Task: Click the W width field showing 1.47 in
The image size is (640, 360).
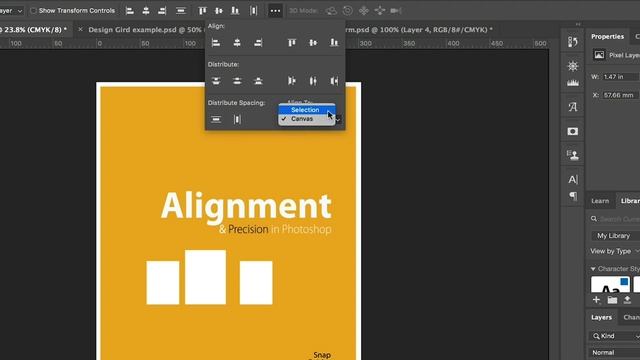Action: [x=621, y=77]
